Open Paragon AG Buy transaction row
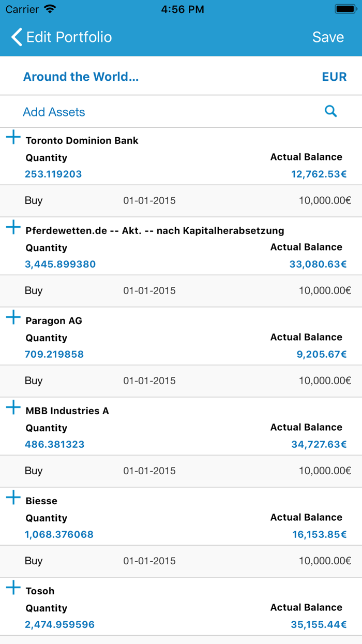Viewport: 362px width, 644px height. 181,380
